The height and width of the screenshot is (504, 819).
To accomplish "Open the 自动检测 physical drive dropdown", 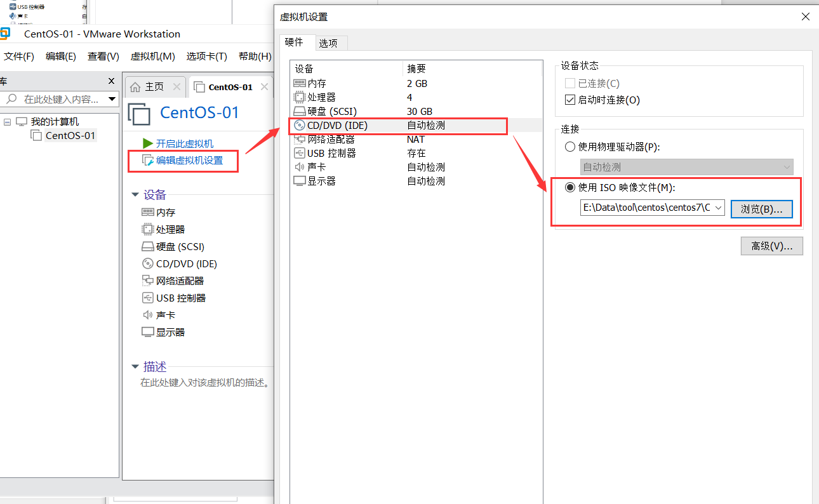I will point(787,168).
